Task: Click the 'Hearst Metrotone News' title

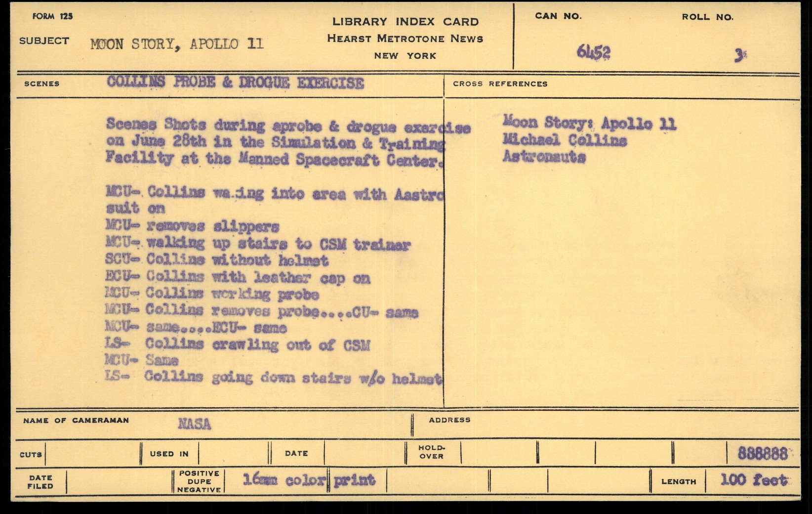Action: 405,39
